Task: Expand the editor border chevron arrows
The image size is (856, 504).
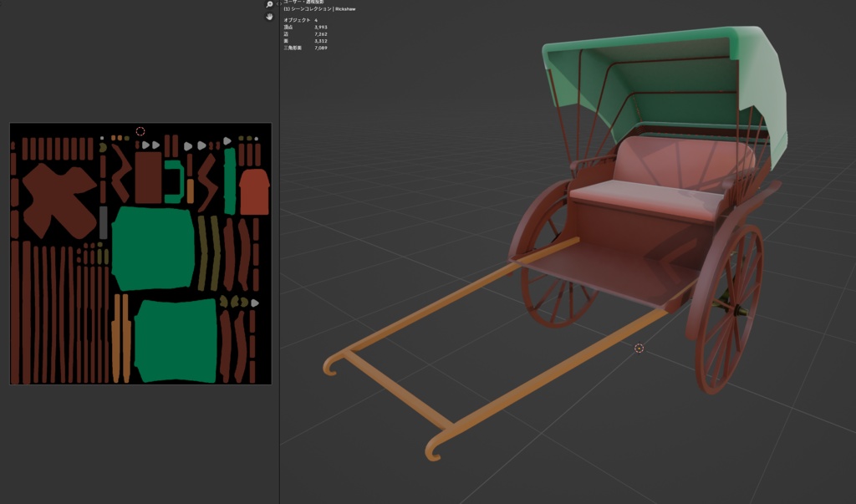Action: pos(279,4)
